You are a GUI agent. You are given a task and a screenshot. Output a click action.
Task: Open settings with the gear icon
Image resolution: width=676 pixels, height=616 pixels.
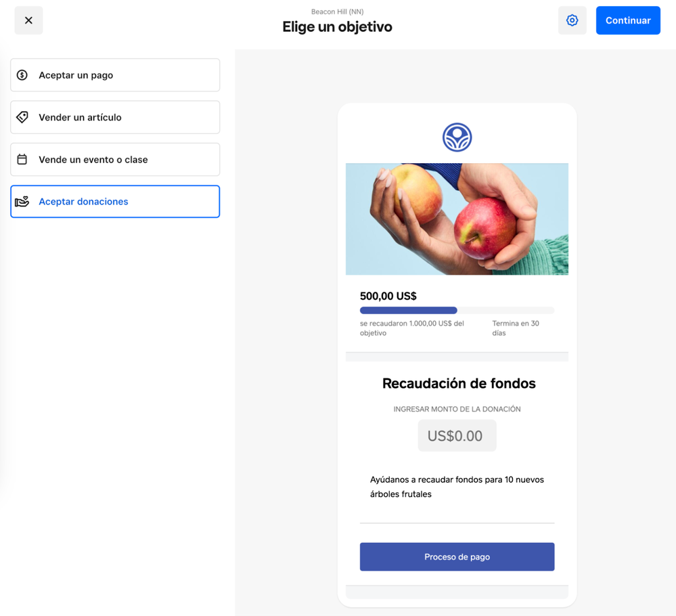(x=572, y=20)
